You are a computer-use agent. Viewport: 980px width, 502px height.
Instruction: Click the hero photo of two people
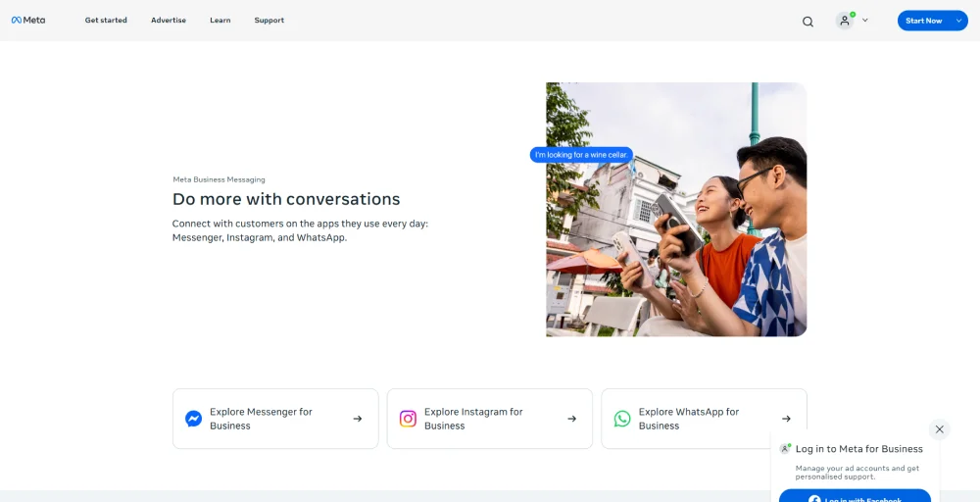(676, 210)
